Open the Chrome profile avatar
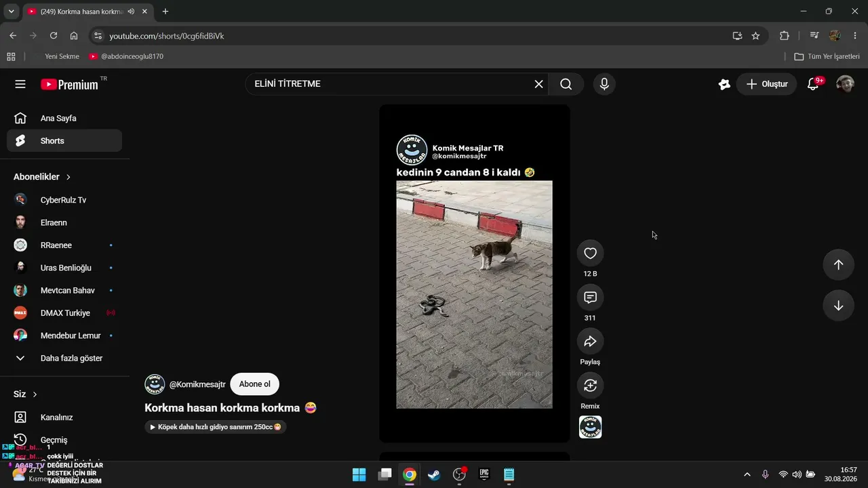This screenshot has height=488, width=868. pyautogui.click(x=835, y=36)
